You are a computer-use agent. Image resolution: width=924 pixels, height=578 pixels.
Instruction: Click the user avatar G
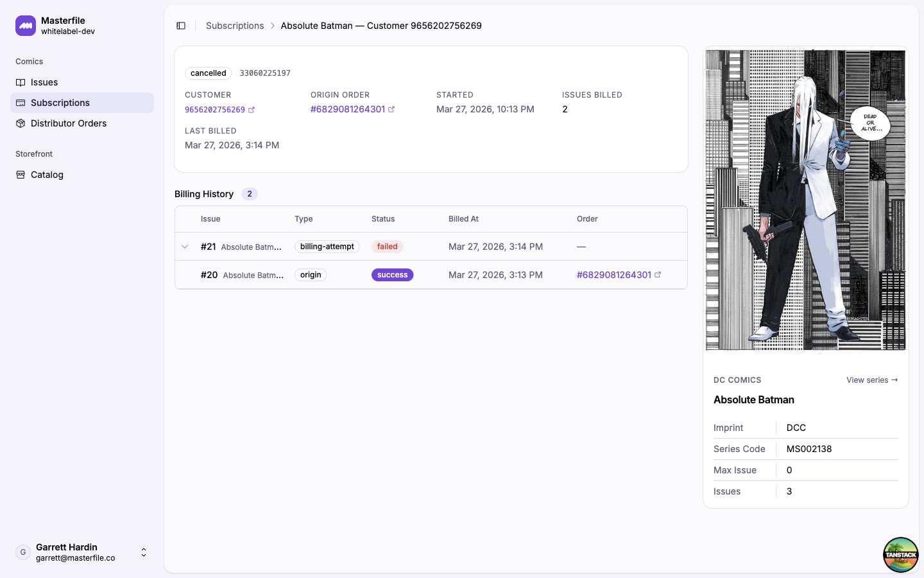(x=23, y=552)
